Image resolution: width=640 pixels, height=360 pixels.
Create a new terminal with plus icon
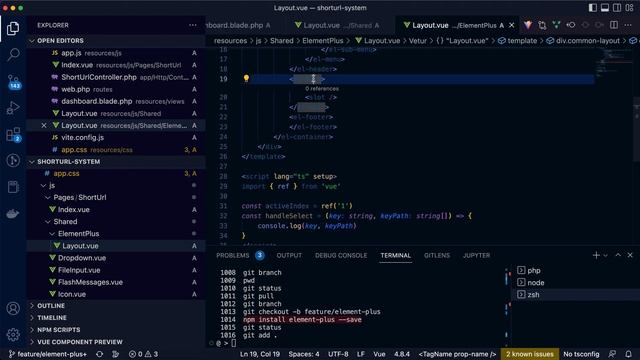coord(596,255)
